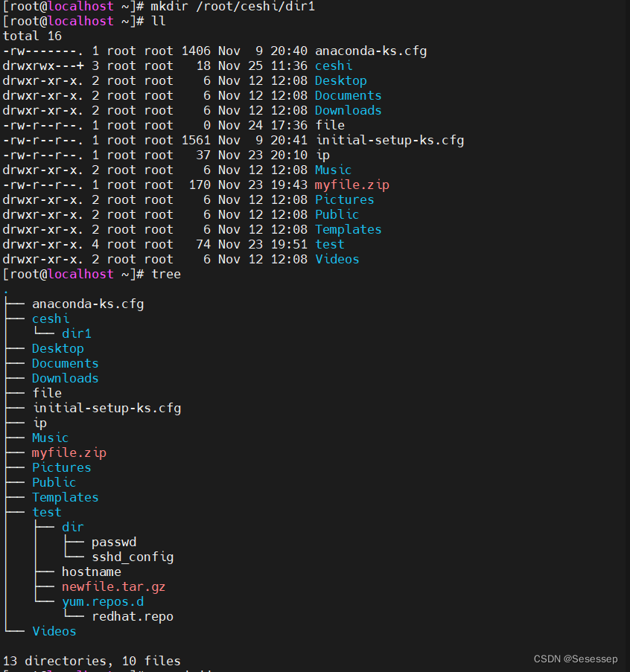Image resolution: width=630 pixels, height=672 pixels.
Task: Click 'passwd' file in the tree
Action: point(114,543)
